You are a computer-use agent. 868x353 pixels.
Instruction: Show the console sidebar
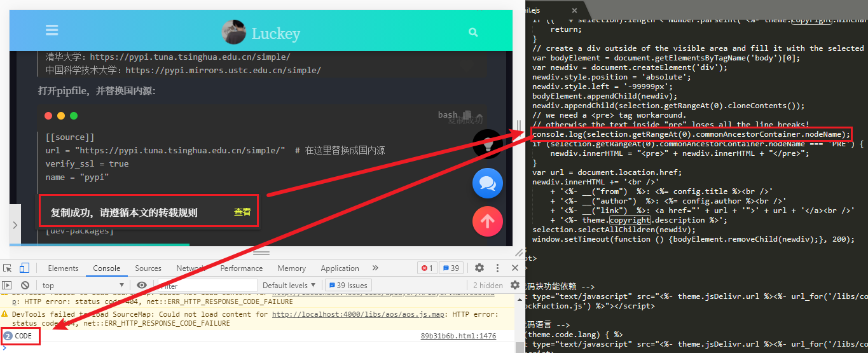coord(8,286)
